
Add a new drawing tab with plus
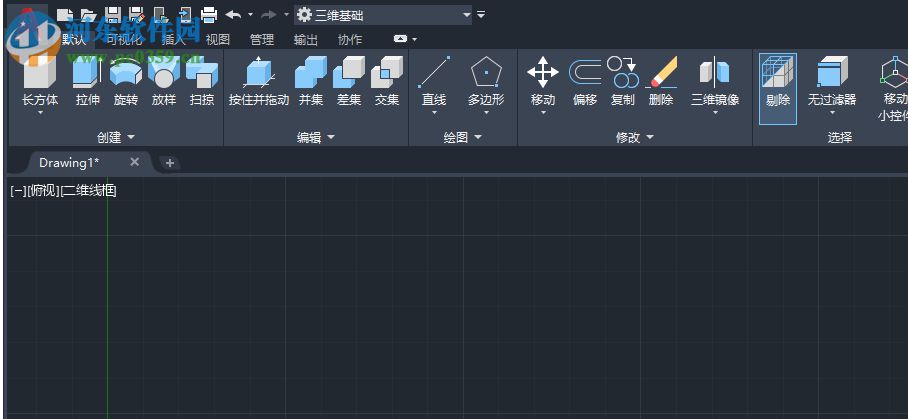coord(170,163)
